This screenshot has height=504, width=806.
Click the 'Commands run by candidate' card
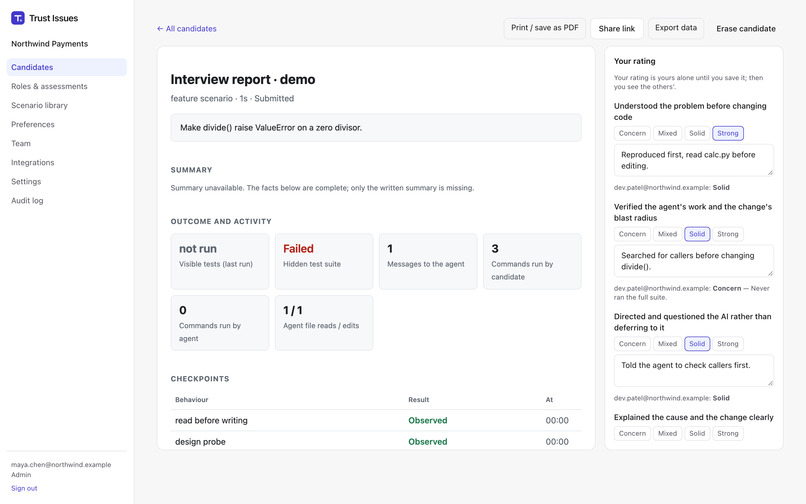tap(532, 261)
